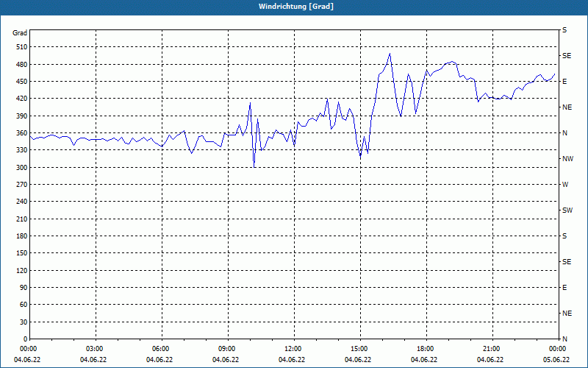
Task: Click the 'Grad' unit label above the y-axis
Action: [x=20, y=33]
